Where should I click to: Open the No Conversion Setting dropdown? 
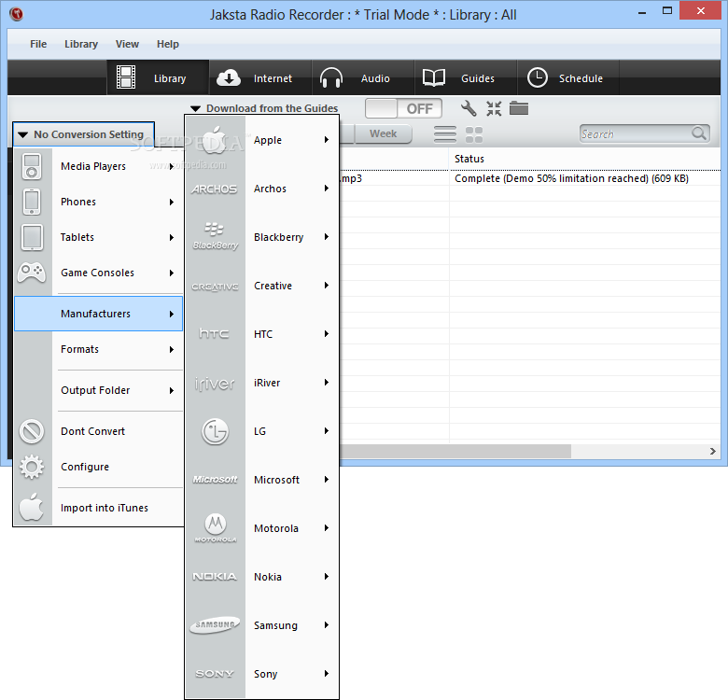pos(84,134)
